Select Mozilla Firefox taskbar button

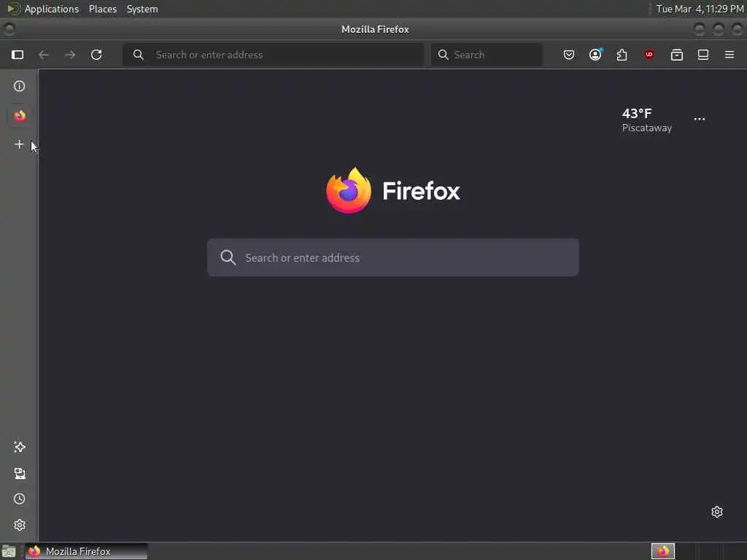tap(86, 551)
